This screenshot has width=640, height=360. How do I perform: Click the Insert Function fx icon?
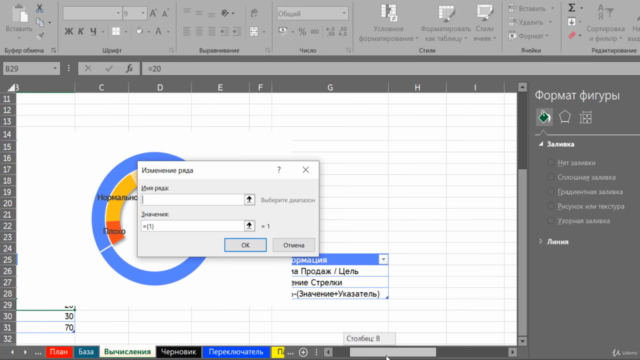[x=129, y=69]
